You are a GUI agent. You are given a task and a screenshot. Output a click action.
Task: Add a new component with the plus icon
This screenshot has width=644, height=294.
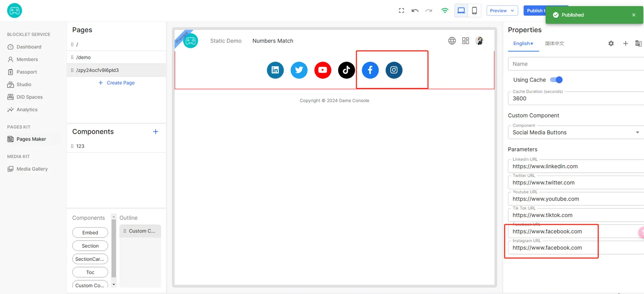156,132
